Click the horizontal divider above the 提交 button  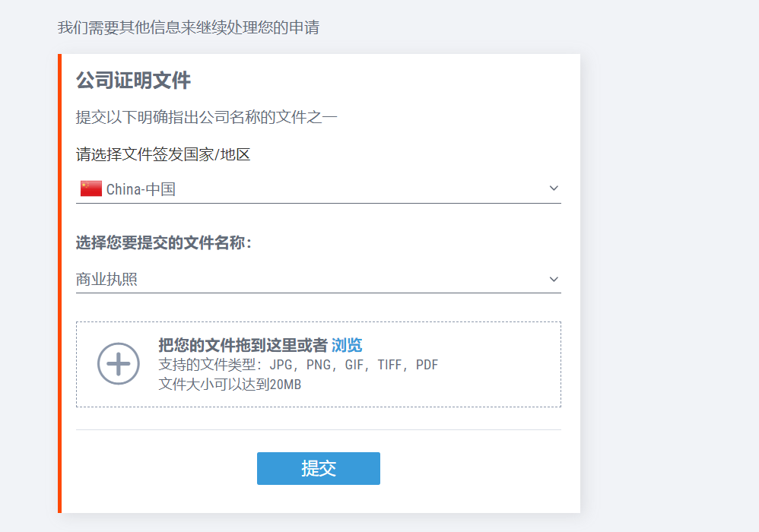click(319, 429)
